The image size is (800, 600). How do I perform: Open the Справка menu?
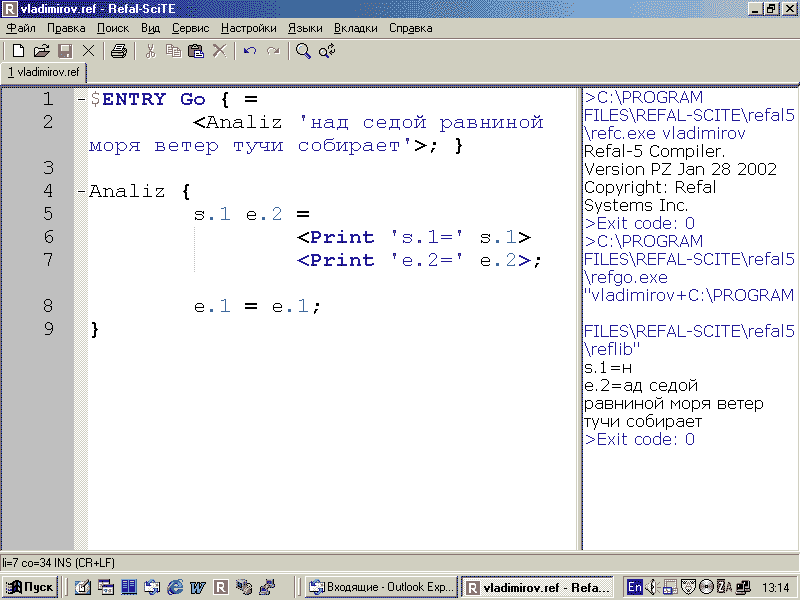(411, 28)
